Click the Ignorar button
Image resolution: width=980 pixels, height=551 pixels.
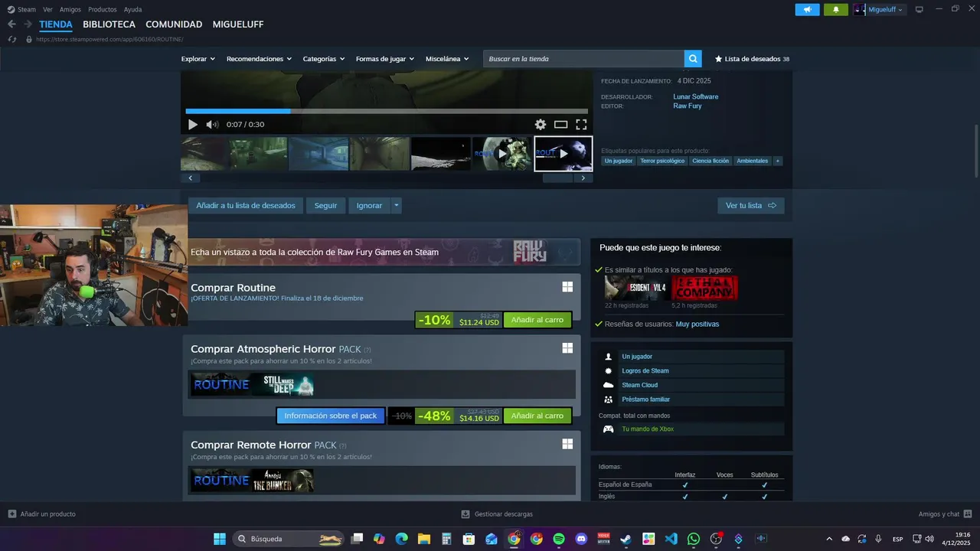[369, 205]
